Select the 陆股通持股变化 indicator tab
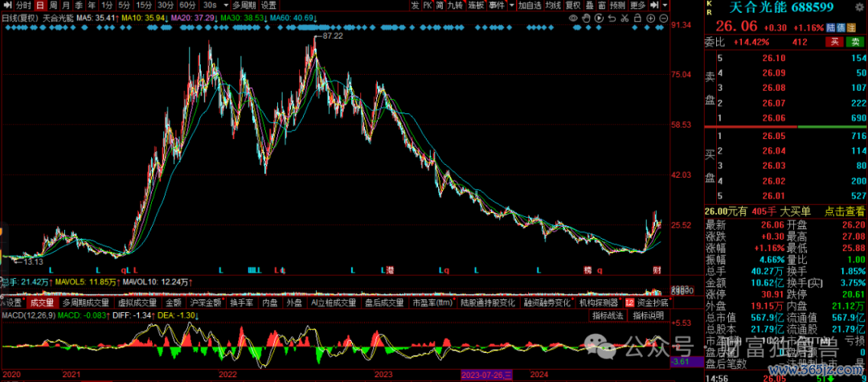The image size is (868, 382). [488, 303]
